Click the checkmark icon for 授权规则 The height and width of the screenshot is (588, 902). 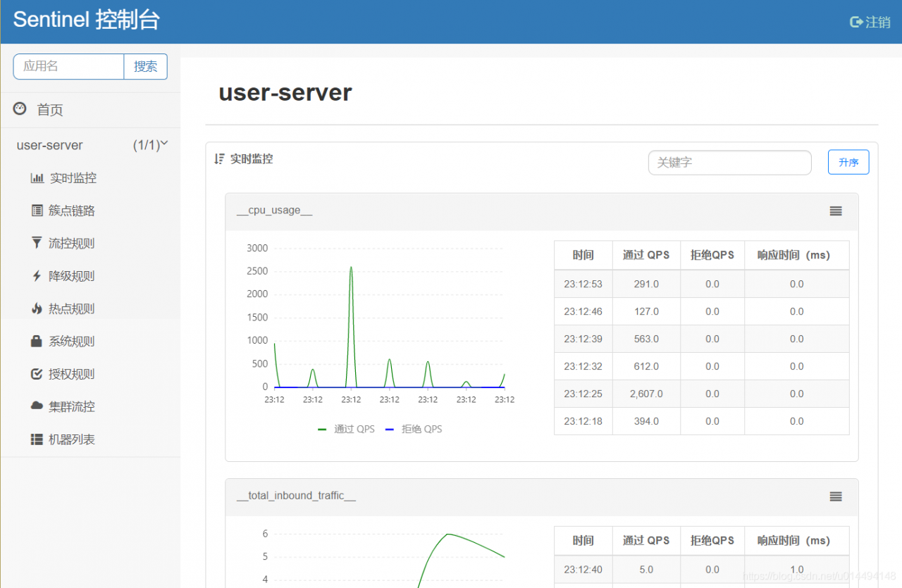pyautogui.click(x=37, y=374)
